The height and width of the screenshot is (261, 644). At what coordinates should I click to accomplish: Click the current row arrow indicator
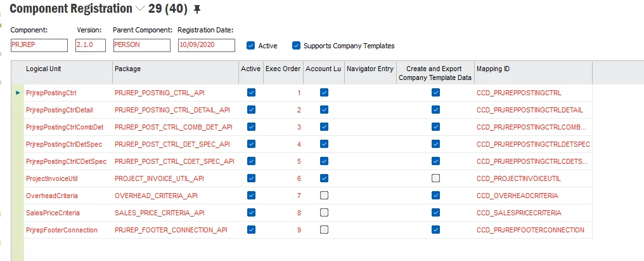pos(18,93)
